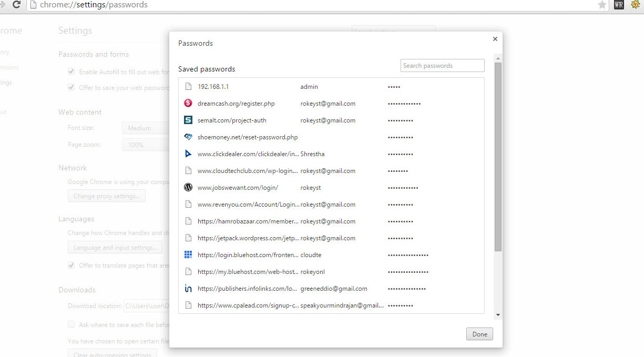Image resolution: width=644 pixels, height=357 pixels.
Task: Click the green bug extension icon
Action: [635, 5]
